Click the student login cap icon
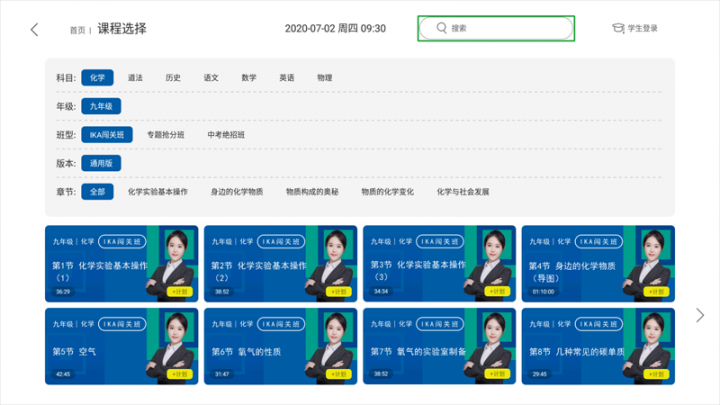Image resolution: width=720 pixels, height=405 pixels. pos(618,28)
